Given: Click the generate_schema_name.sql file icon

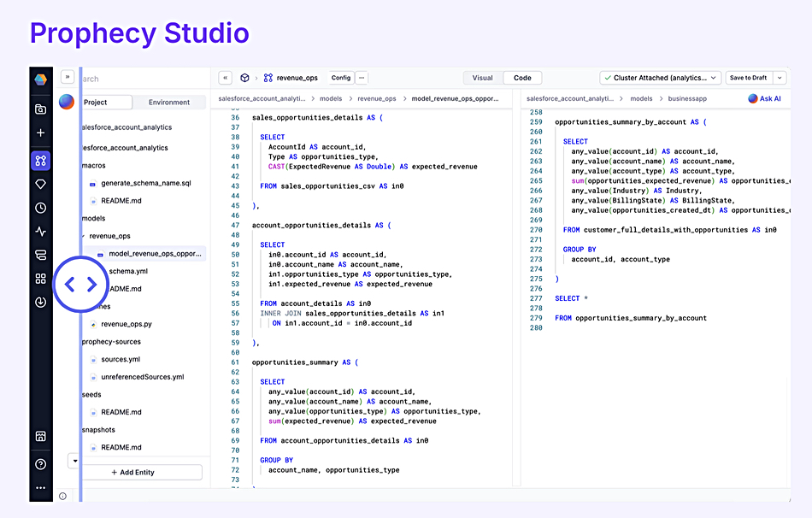Looking at the screenshot, I should (92, 184).
